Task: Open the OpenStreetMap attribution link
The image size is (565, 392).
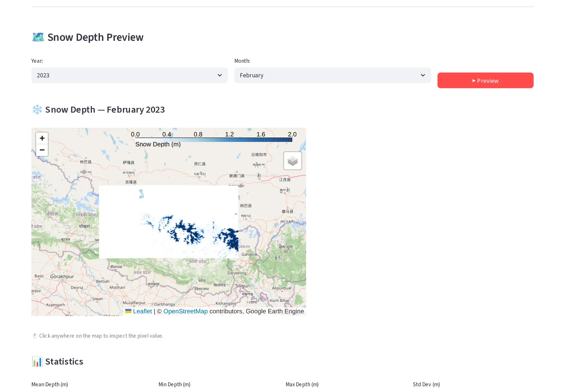Action: [185, 311]
